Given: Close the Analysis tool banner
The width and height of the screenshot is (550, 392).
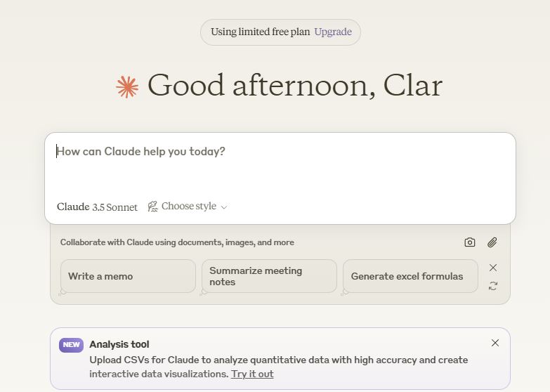Looking at the screenshot, I should (495, 343).
